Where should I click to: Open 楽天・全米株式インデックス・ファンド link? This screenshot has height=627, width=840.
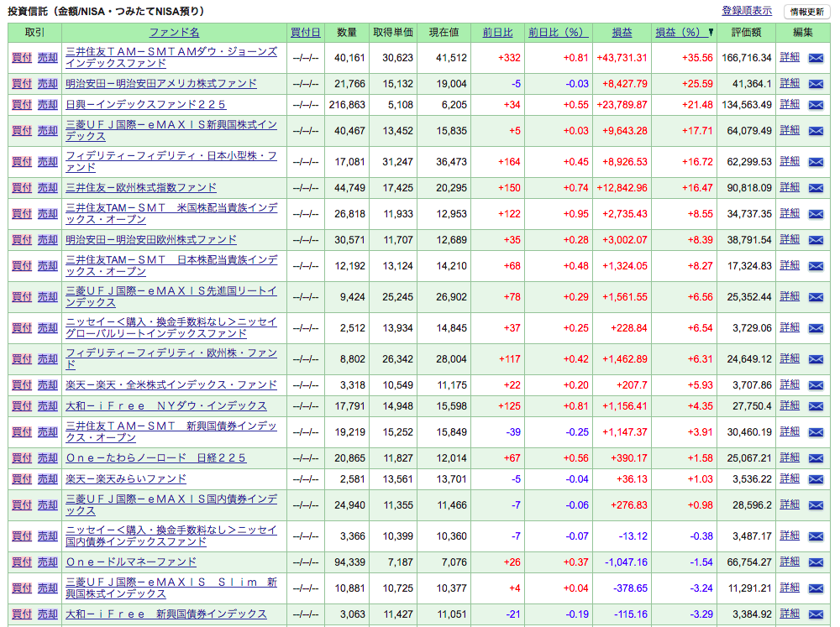(171, 385)
